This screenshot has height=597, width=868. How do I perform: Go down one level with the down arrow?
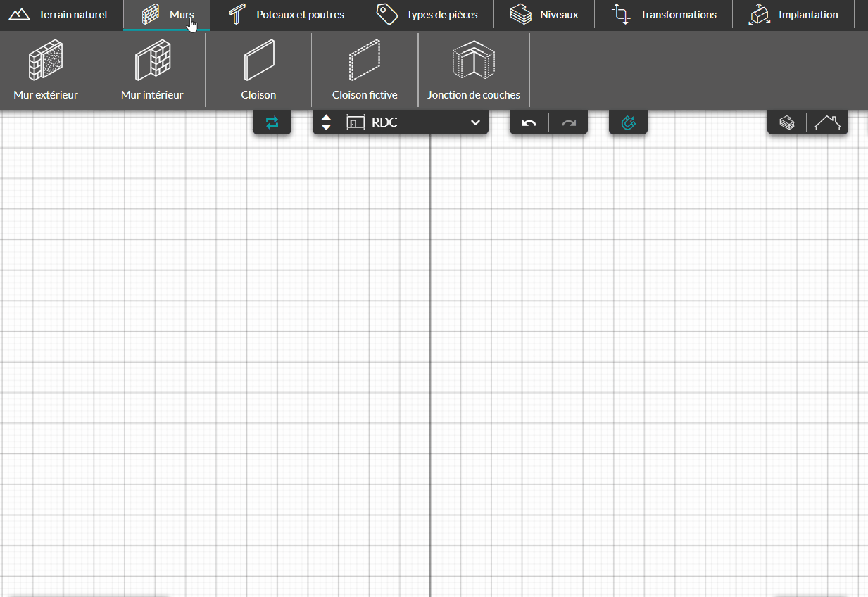point(326,127)
